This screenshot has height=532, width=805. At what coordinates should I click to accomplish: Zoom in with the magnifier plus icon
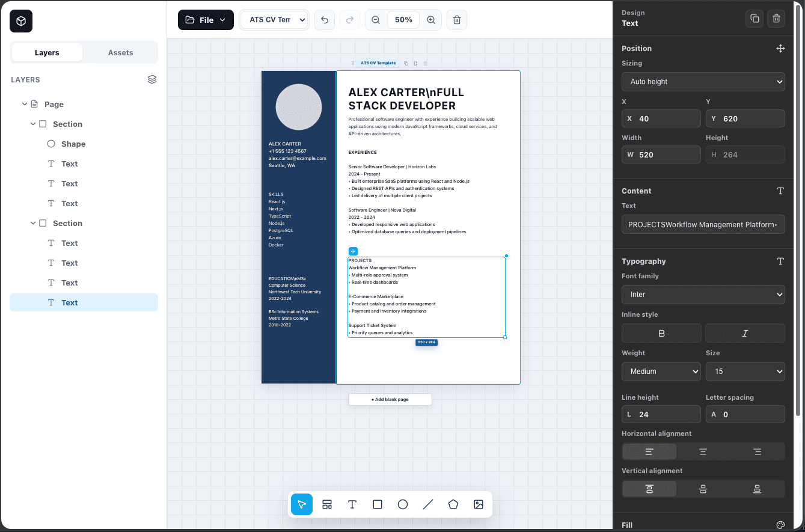coord(431,20)
